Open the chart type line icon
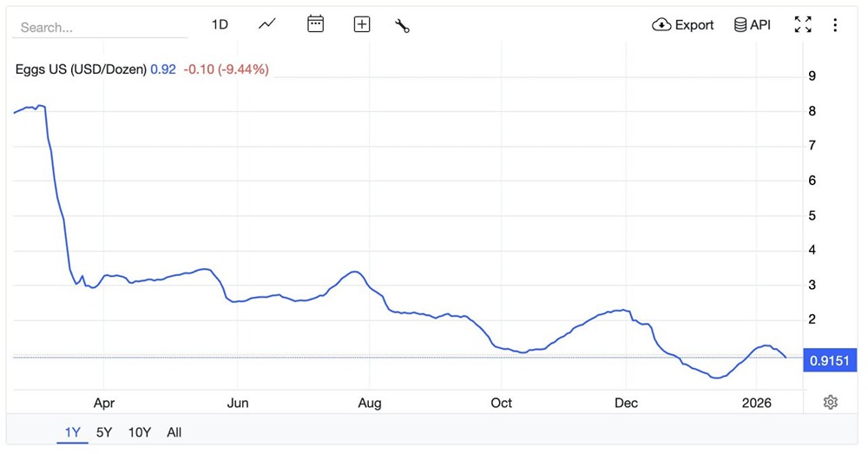 pos(267,24)
